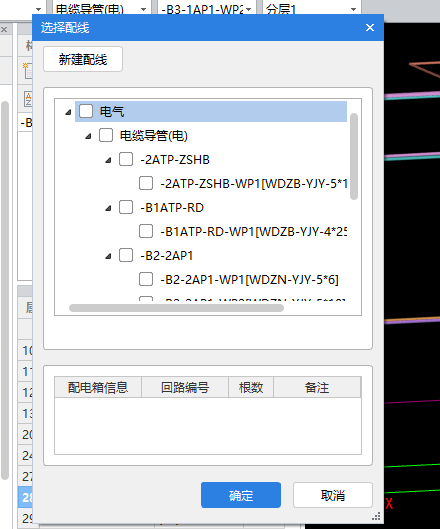Collapse the 电缆导管(电) tree node
The height and width of the screenshot is (529, 440).
pos(88,136)
